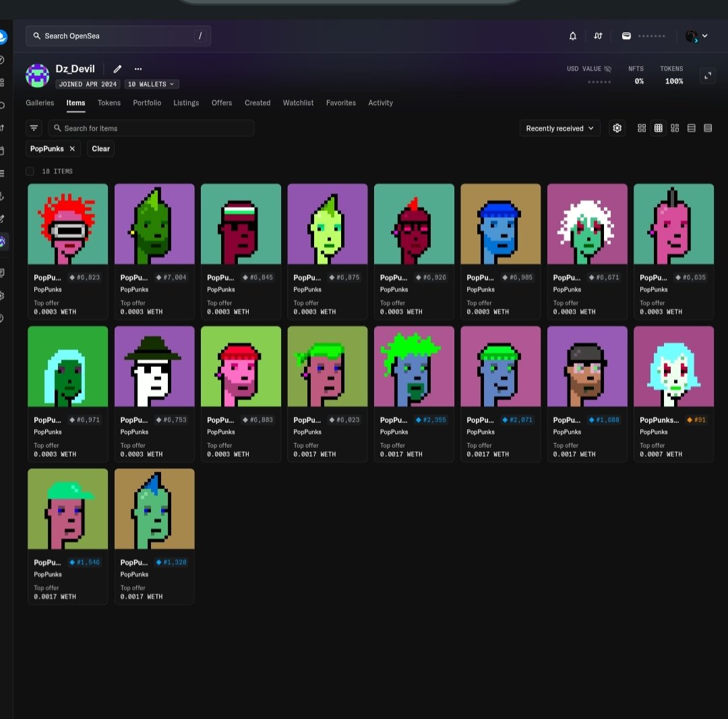Click the #91 orange rarity rank badge
Screen dimensions: 728x719
pos(696,420)
